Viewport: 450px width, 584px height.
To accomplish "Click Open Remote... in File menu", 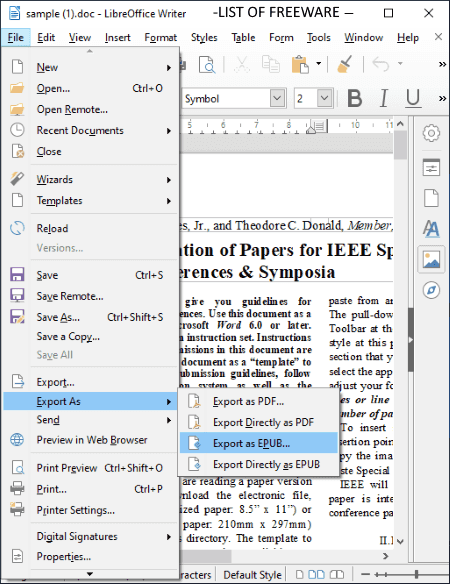I will pyautogui.click(x=91, y=110).
